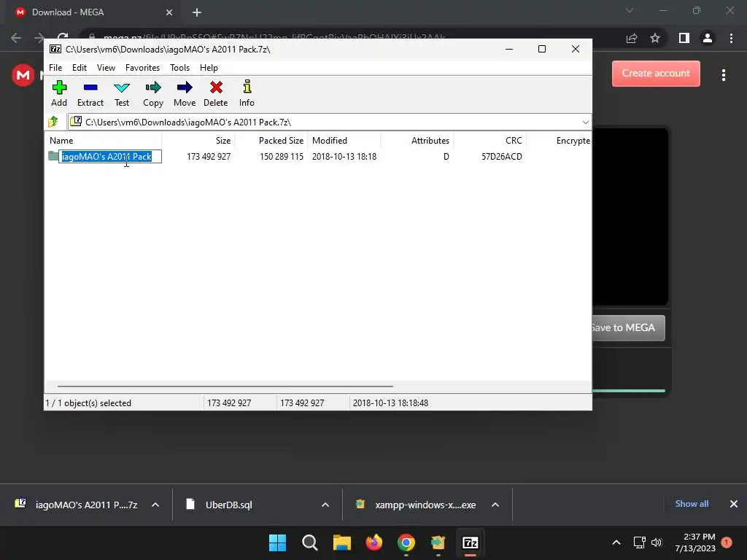This screenshot has height=560, width=747.
Task: Click status bar date 2018-10-13 18:18:48
Action: click(390, 402)
